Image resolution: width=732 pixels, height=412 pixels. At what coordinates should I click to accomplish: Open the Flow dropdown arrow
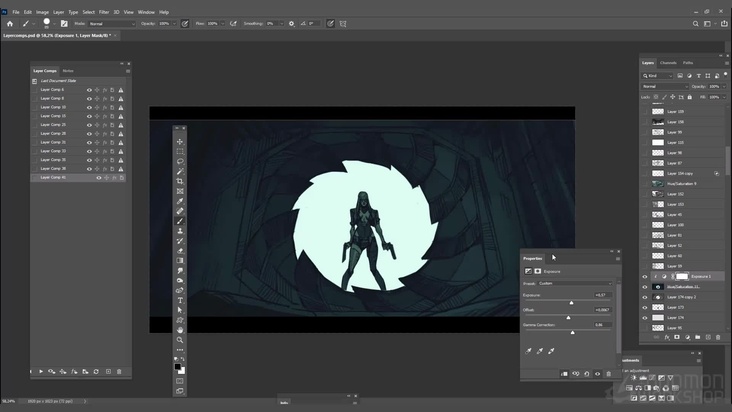coord(223,23)
